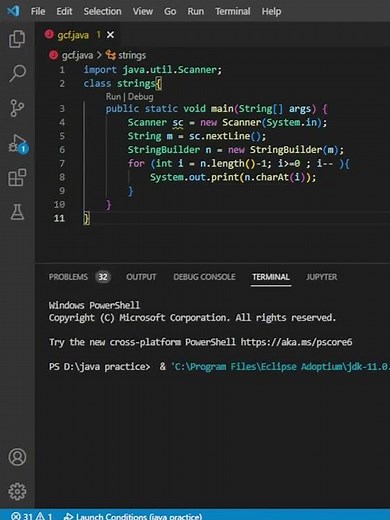390x520 pixels.
Task: Click System.out.print on line 8
Action: [x=194, y=177]
